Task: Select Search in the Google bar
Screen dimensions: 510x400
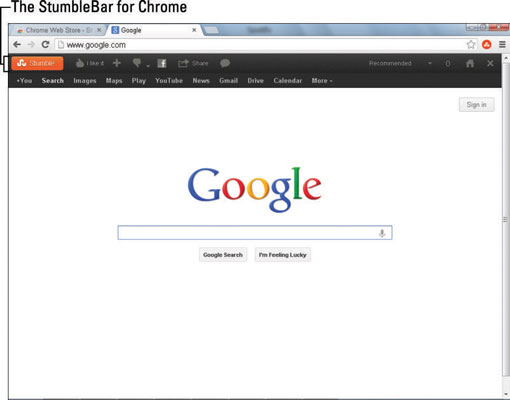Action: click(53, 81)
